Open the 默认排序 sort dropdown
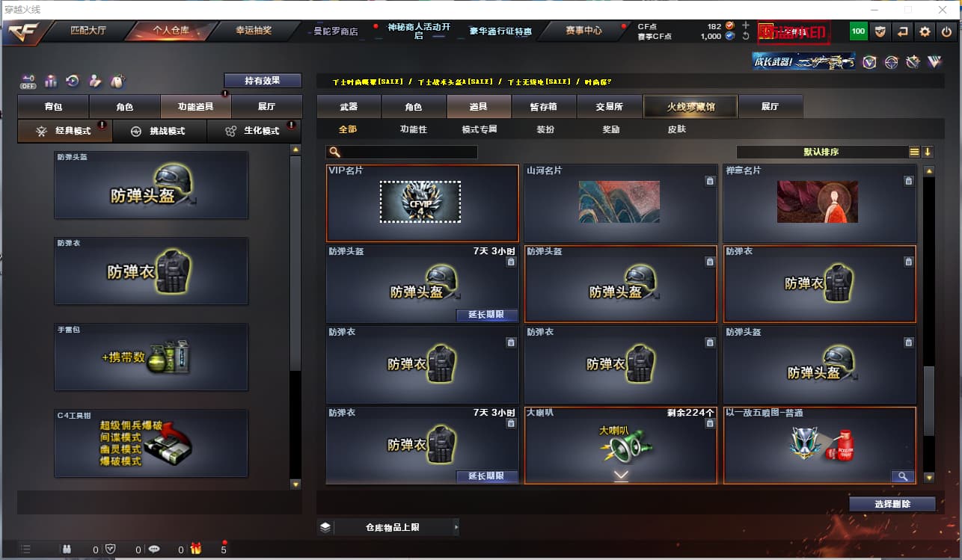This screenshot has height=560, width=962. tap(821, 152)
